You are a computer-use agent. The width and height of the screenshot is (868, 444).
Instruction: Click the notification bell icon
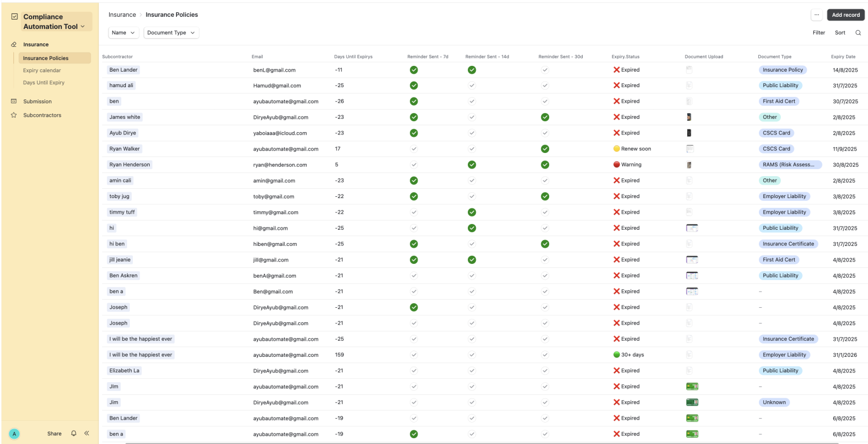point(74,434)
